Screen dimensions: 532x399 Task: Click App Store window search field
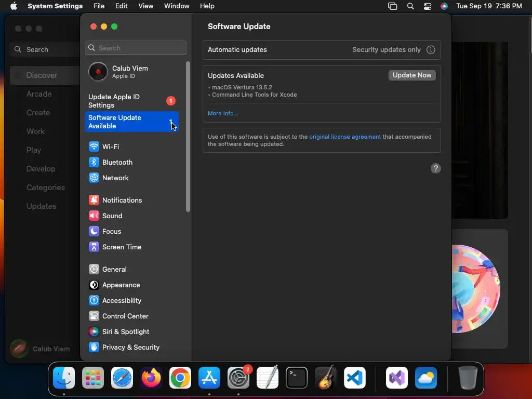point(45,49)
